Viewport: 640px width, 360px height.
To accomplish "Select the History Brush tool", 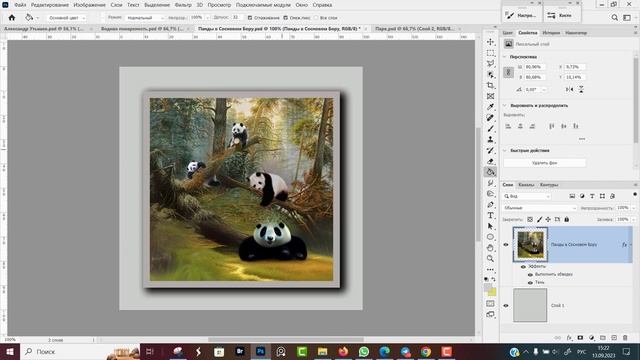I will point(490,150).
